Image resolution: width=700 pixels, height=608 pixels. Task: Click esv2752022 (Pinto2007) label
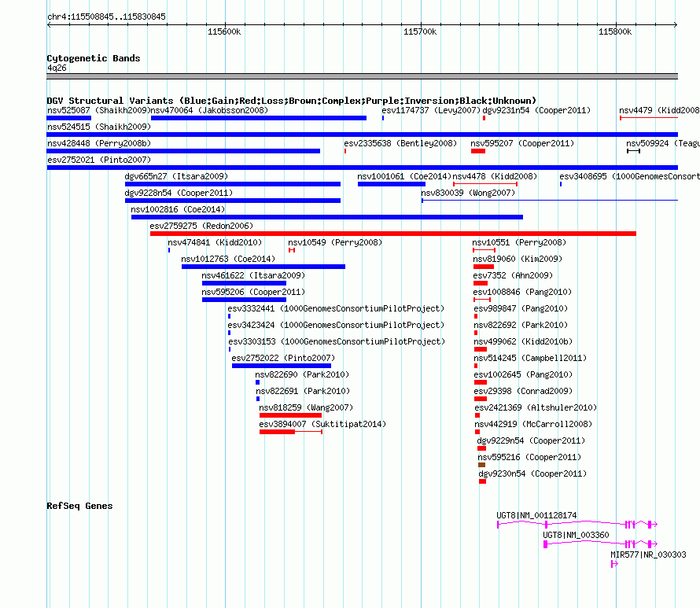283,358
